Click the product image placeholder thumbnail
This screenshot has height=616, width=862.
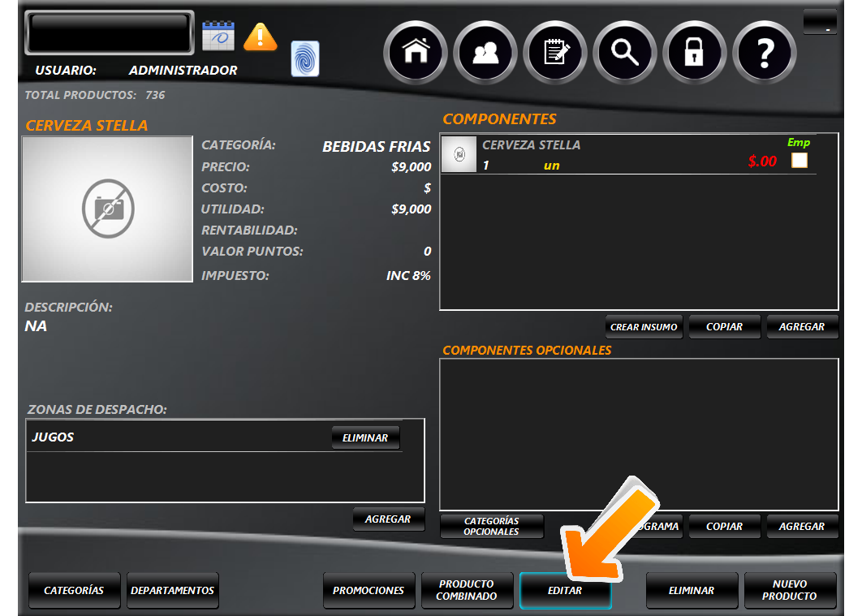tap(107, 209)
